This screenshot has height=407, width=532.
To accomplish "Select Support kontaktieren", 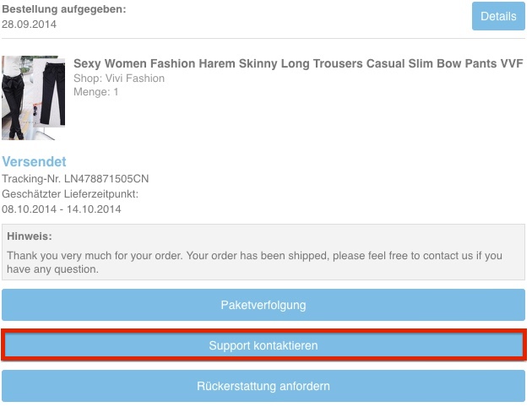I will (x=263, y=345).
